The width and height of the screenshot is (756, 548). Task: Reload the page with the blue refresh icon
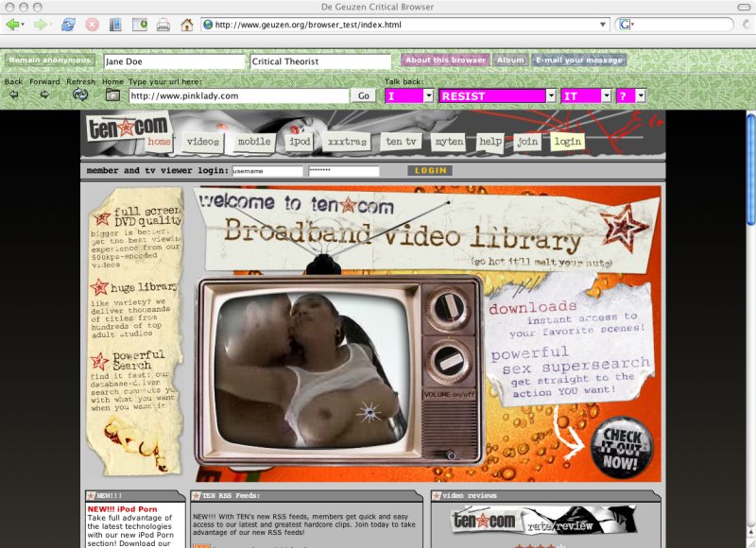coord(68,25)
